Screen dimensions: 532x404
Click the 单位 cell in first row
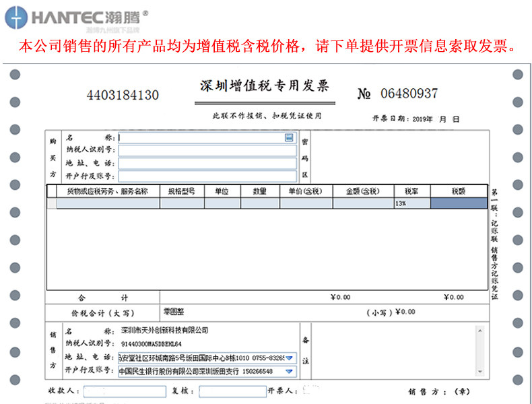[x=222, y=203]
